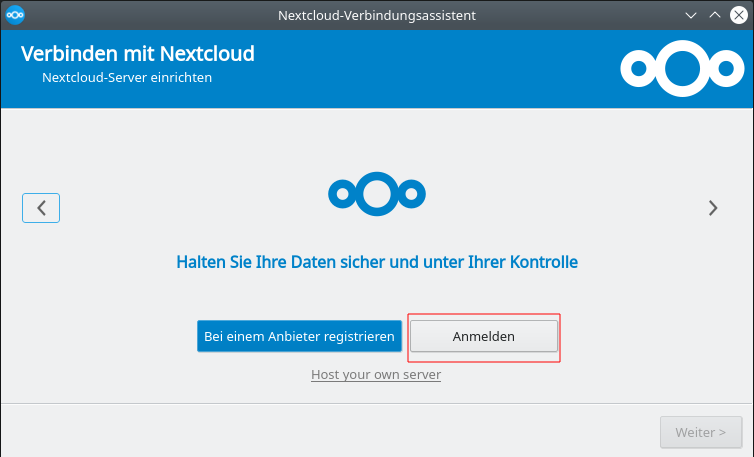Click the large white Nextcloud logo in header

(x=682, y=68)
